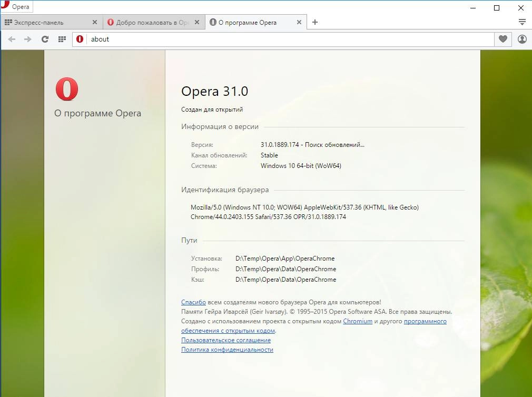Open Политика конфиденциальности link
The width and height of the screenshot is (532, 397).
pos(227,350)
